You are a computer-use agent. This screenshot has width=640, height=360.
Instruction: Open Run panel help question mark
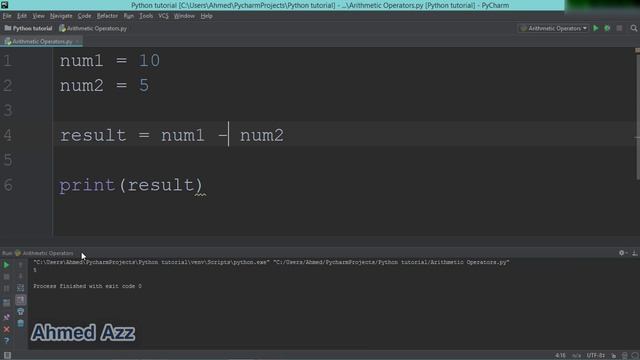(x=6, y=341)
